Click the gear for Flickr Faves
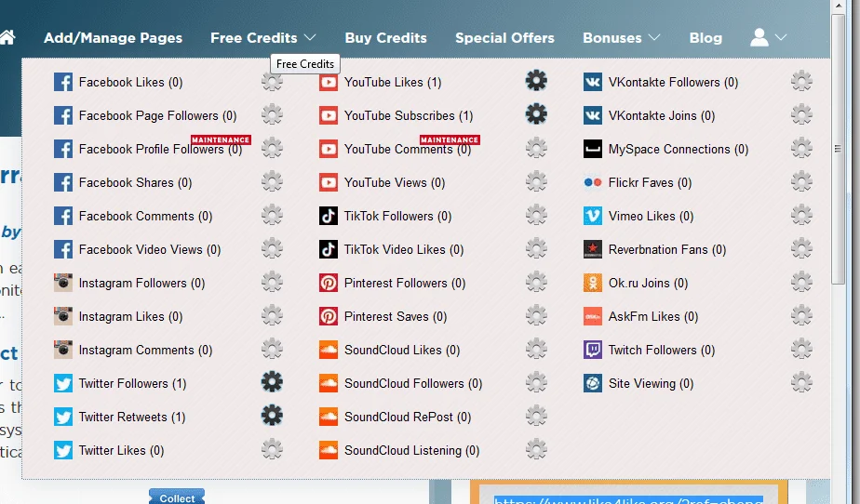The image size is (860, 504). pos(802,182)
